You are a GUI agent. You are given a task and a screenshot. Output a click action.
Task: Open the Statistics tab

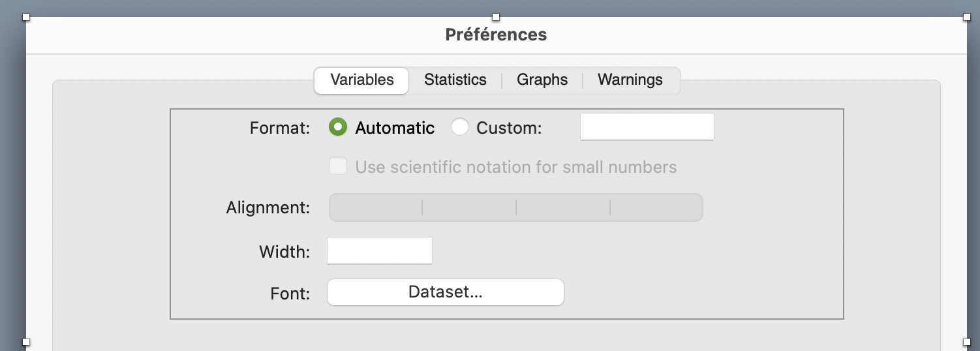(x=455, y=80)
